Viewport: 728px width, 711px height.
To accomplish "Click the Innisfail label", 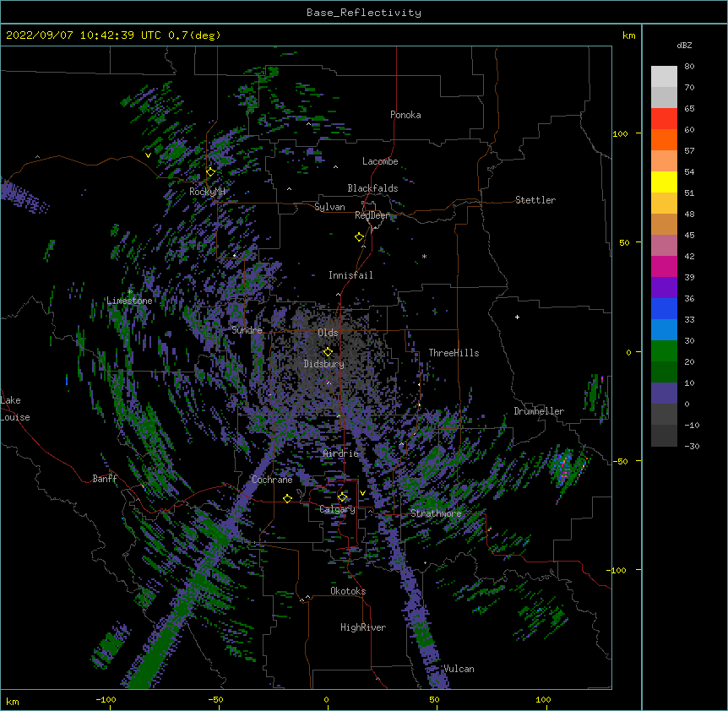I will tap(350, 275).
